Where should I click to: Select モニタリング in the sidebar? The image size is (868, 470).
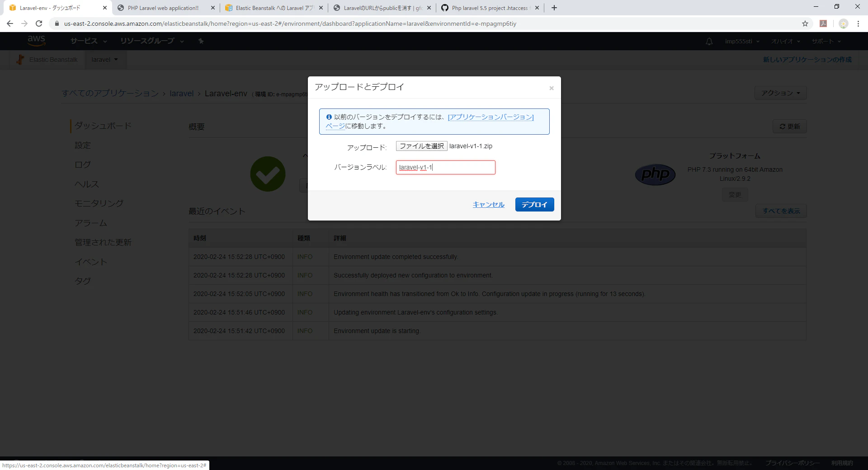(99, 203)
